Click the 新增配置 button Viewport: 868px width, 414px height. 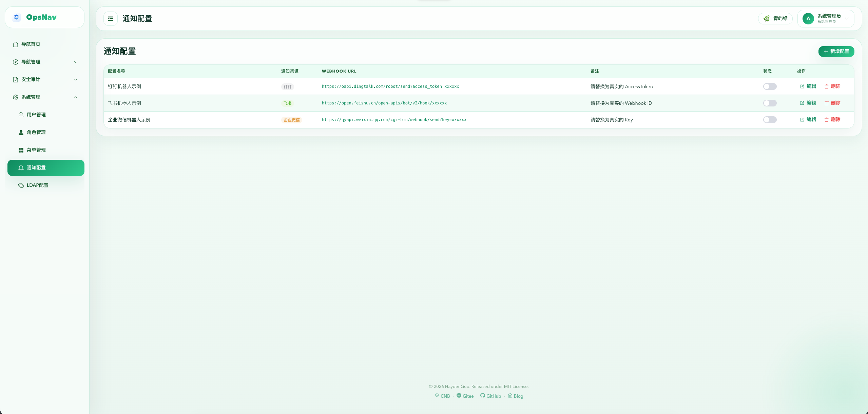836,52
